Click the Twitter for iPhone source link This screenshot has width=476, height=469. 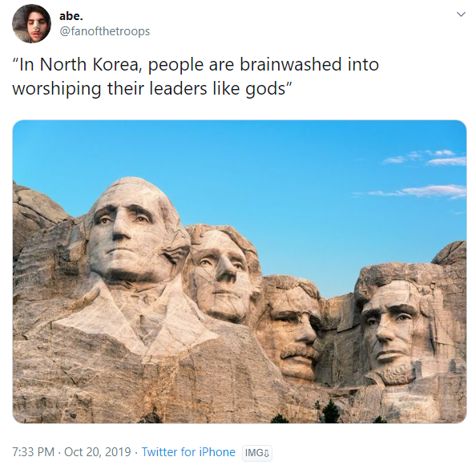click(188, 452)
